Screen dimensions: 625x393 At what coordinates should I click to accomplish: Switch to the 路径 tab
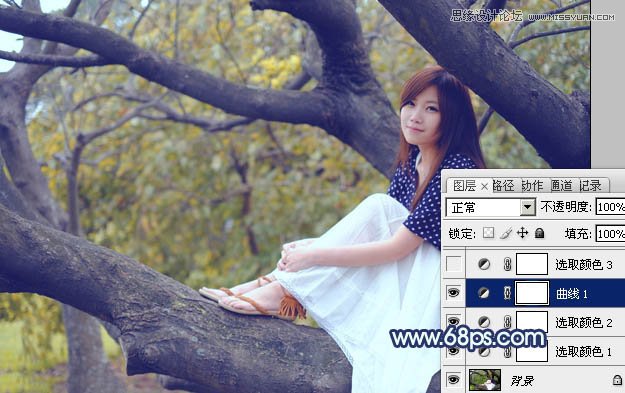(503, 186)
